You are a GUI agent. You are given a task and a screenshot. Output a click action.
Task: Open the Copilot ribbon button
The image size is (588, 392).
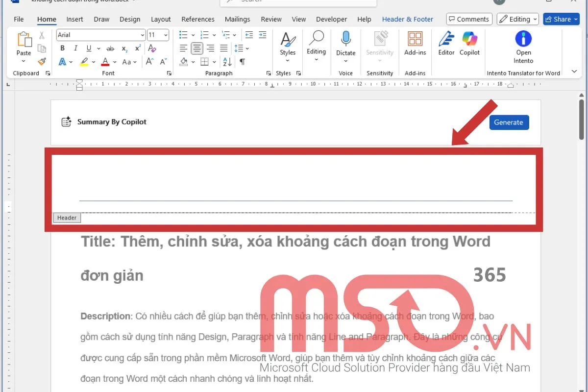click(x=469, y=43)
